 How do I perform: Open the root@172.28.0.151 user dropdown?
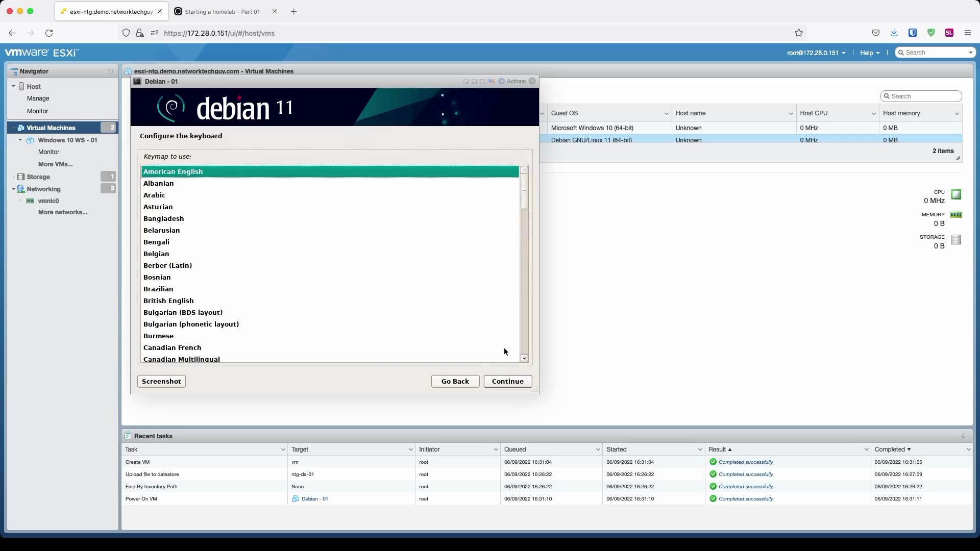point(816,53)
